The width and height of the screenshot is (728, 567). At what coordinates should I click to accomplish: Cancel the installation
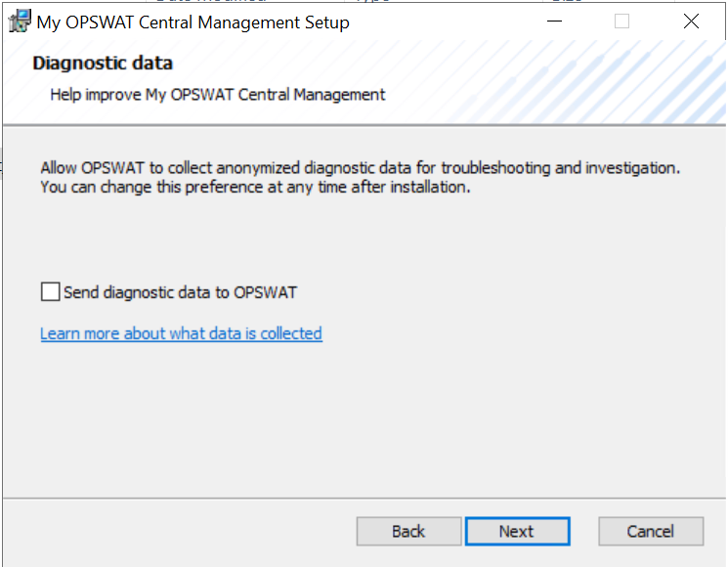pos(651,531)
